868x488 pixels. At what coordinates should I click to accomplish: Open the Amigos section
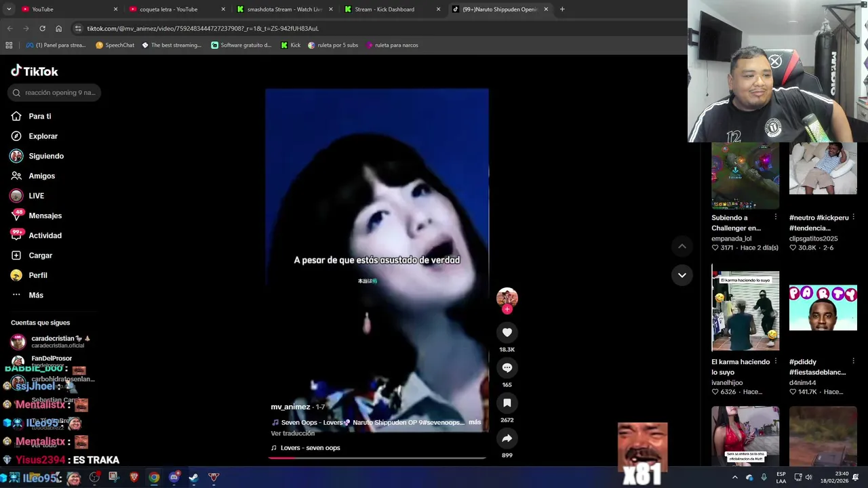click(x=33, y=176)
